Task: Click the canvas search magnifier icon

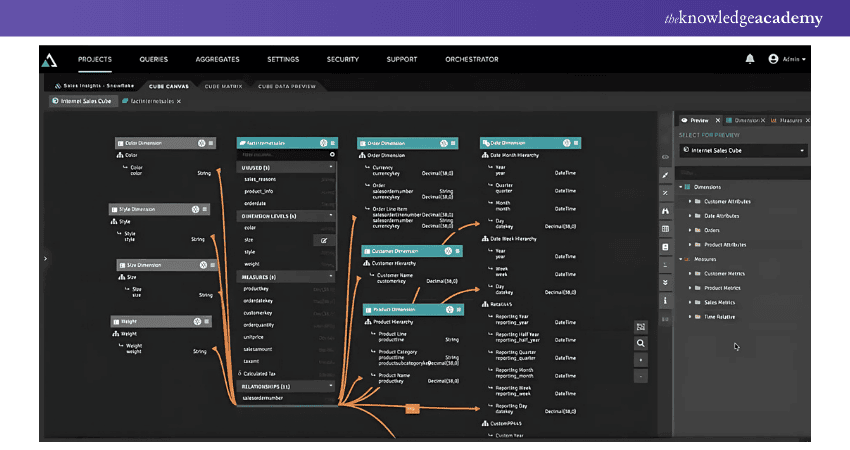Action: coord(641,343)
